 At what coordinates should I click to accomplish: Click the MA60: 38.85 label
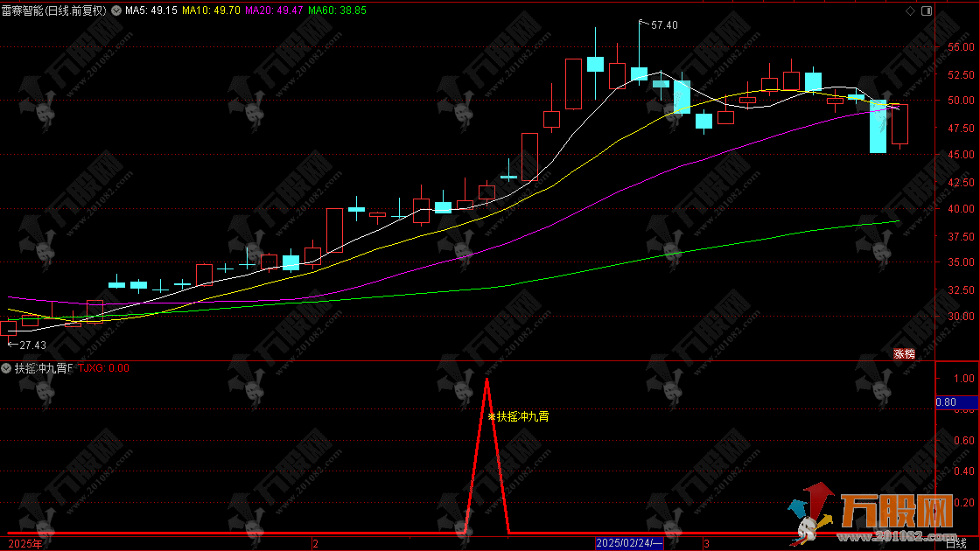[x=338, y=10]
